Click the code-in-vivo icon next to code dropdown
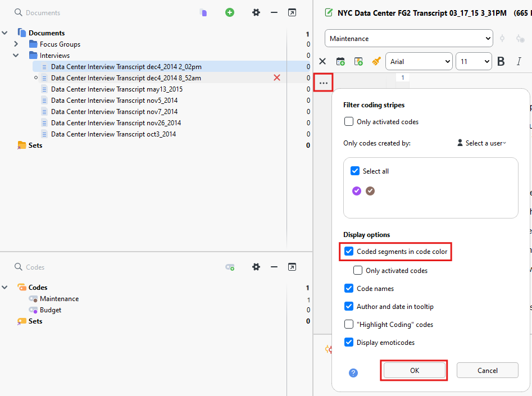Screen dimensions: 532x396 (x=502, y=38)
